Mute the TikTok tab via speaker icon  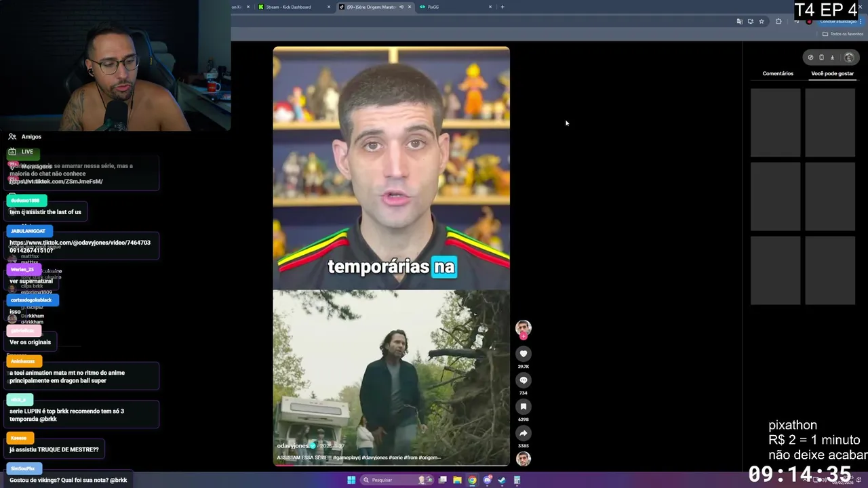pyautogui.click(x=401, y=7)
